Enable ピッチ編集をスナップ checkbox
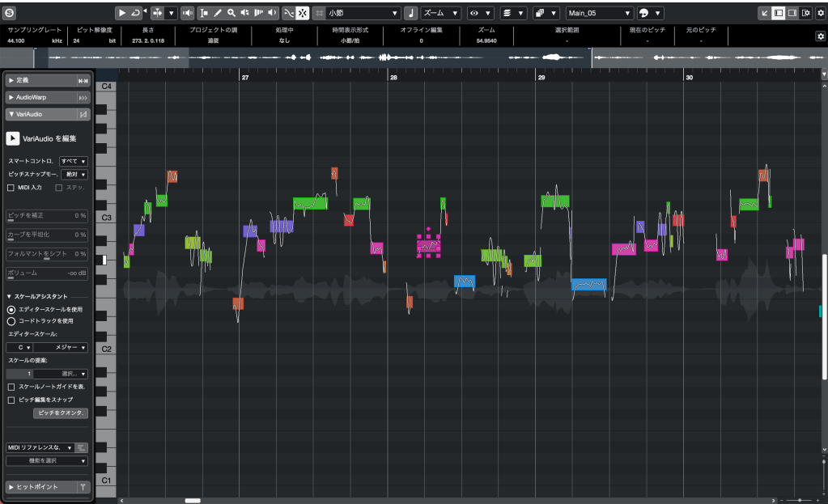The image size is (828, 504). point(11,400)
